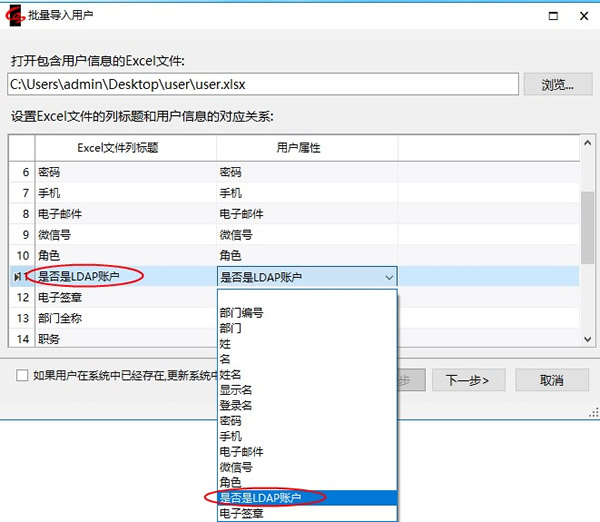
Task: Select 姓名 from the dropdown list
Action: click(230, 374)
